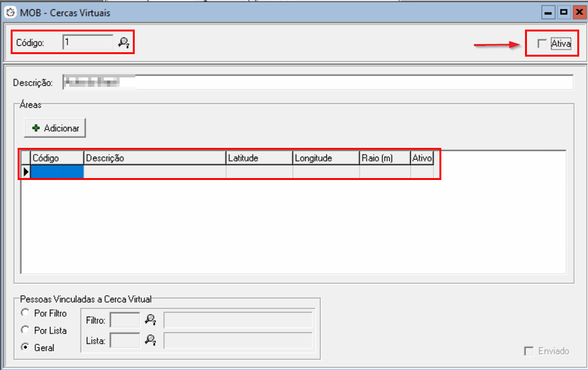Select the Por Filtro radio option
This screenshot has width=588, height=370.
click(x=25, y=313)
